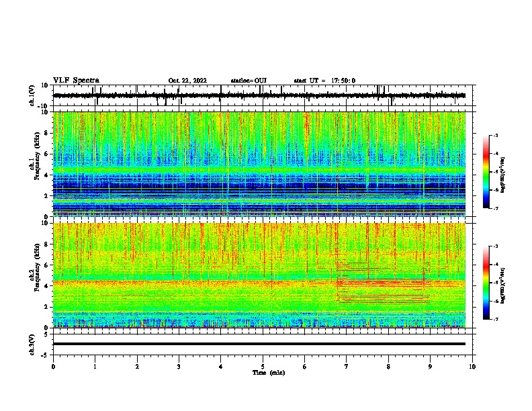Screen dimensions: 532x411
Task: Click the "station=OUI" header label
Action: (249, 81)
